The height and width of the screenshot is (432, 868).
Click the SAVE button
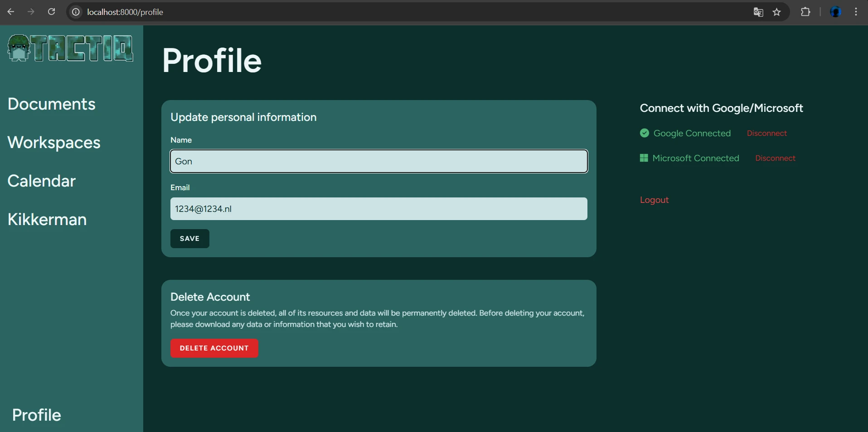point(189,239)
